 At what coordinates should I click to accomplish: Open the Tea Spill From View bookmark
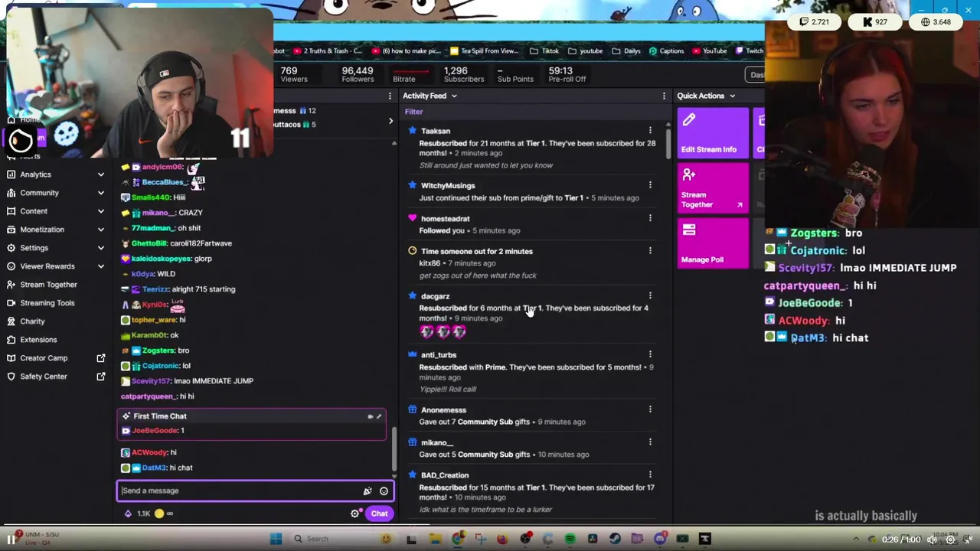[x=484, y=51]
